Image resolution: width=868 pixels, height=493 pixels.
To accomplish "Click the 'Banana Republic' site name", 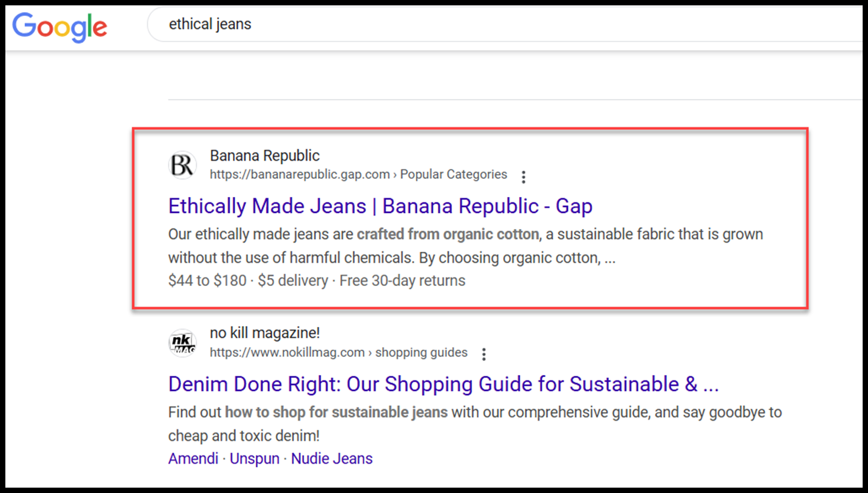I will coord(265,155).
